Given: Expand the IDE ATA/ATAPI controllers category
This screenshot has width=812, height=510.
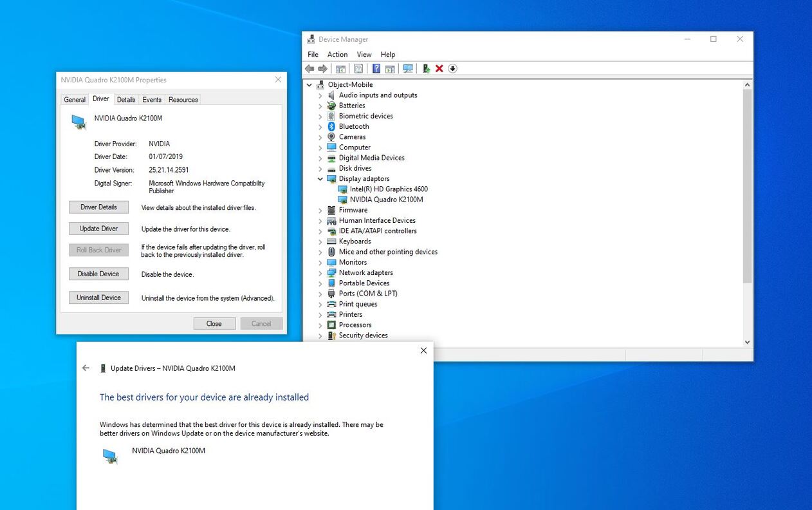Looking at the screenshot, I should [x=320, y=231].
